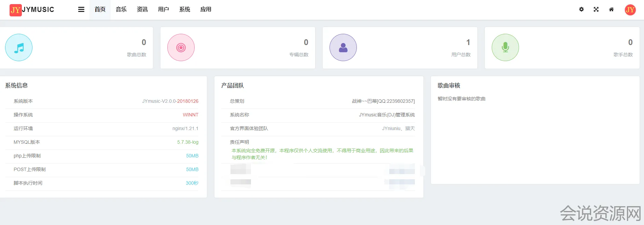Open the 音乐 menu
The width and height of the screenshot is (644, 225).
[121, 10]
